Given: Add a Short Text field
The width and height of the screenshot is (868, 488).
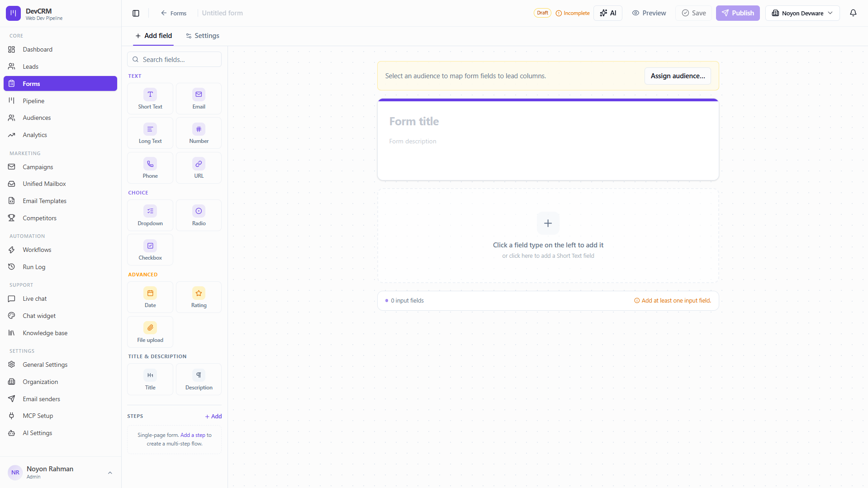Looking at the screenshot, I should click(x=150, y=99).
